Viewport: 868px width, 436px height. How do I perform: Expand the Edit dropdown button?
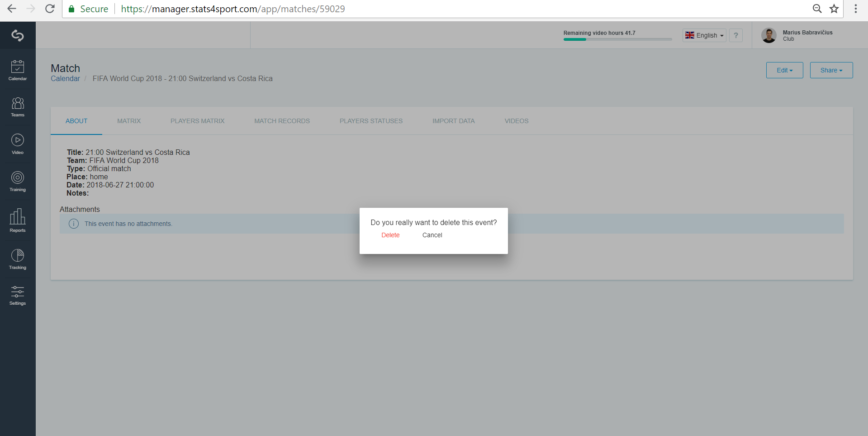pos(785,70)
